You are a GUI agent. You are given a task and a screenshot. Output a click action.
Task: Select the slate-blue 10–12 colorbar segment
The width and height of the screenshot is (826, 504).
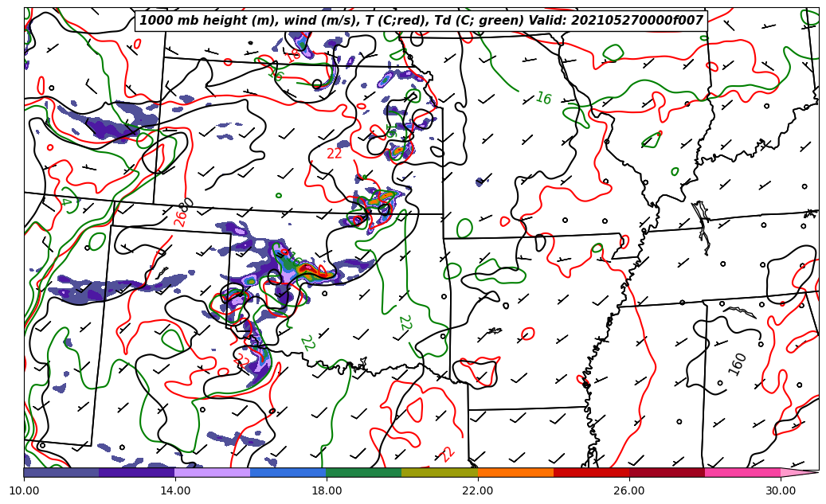(61, 472)
